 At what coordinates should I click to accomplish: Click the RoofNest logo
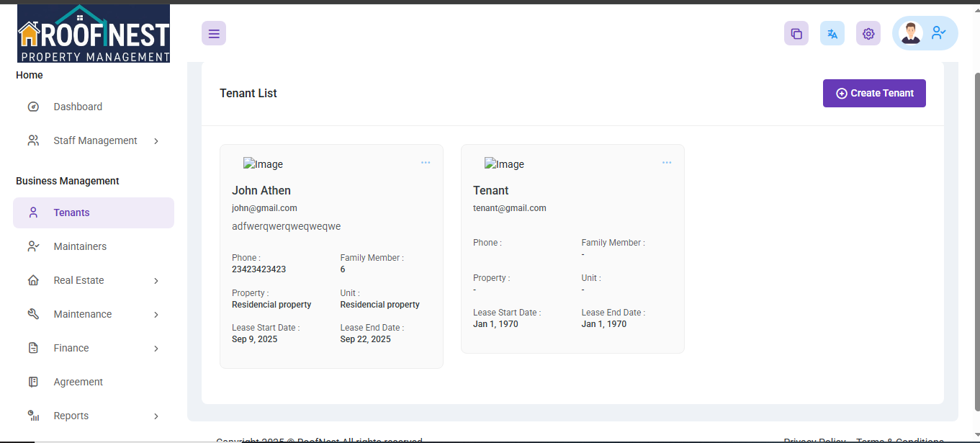94,34
